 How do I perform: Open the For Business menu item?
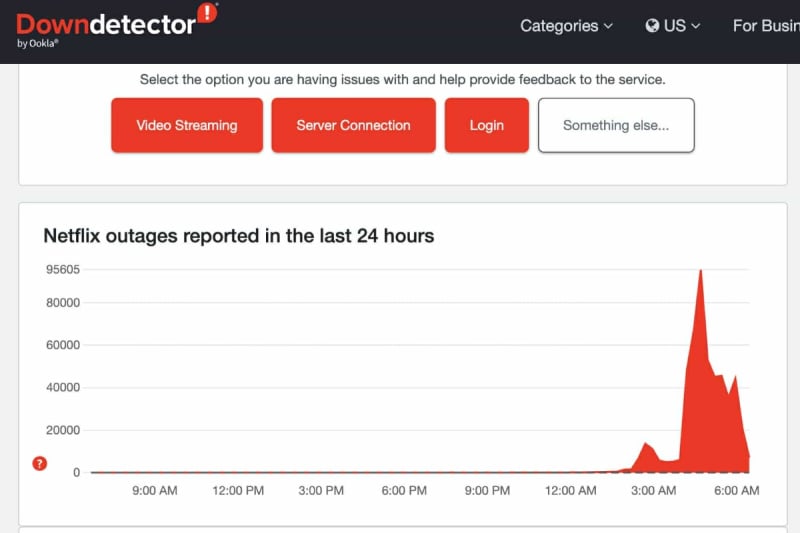(766, 26)
